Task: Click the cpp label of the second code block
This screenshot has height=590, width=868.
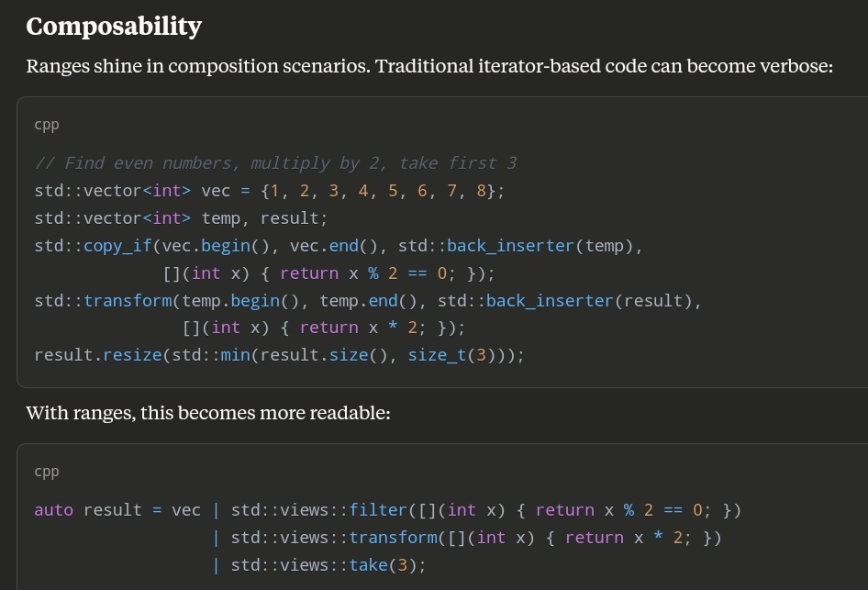Action: coord(47,473)
